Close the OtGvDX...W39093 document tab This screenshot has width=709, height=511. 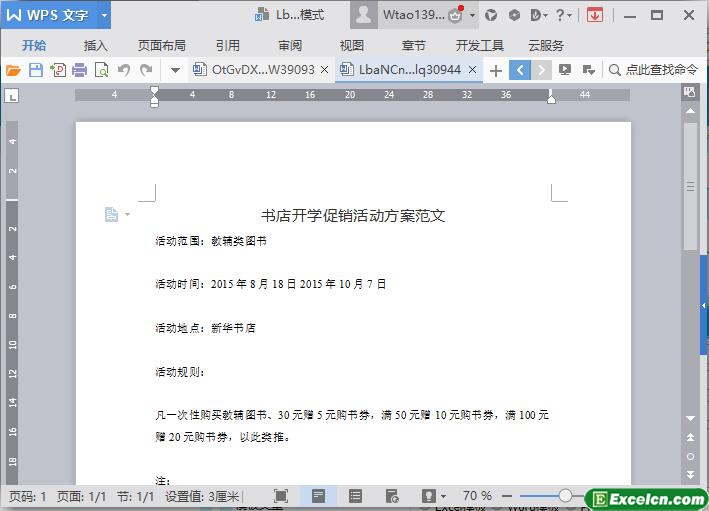324,70
